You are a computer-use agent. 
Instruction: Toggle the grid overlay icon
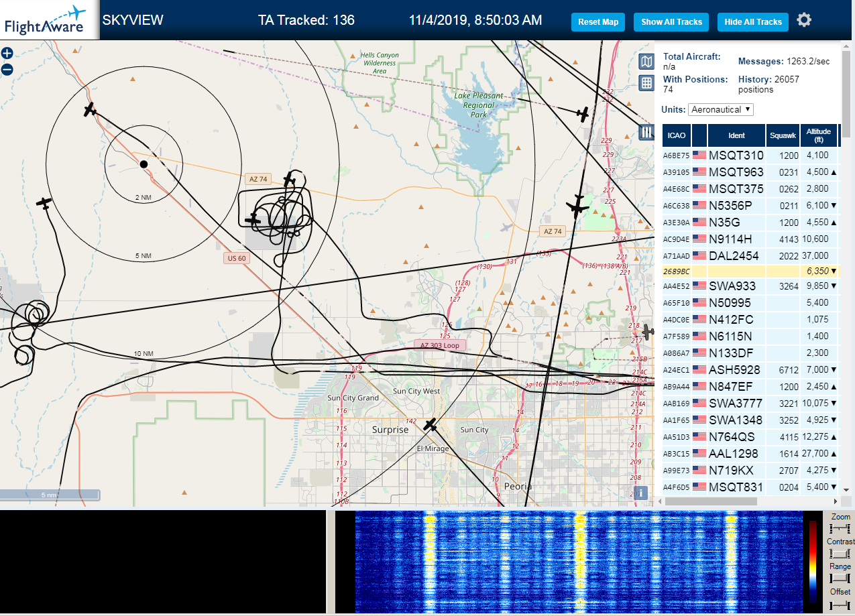pyautogui.click(x=646, y=83)
